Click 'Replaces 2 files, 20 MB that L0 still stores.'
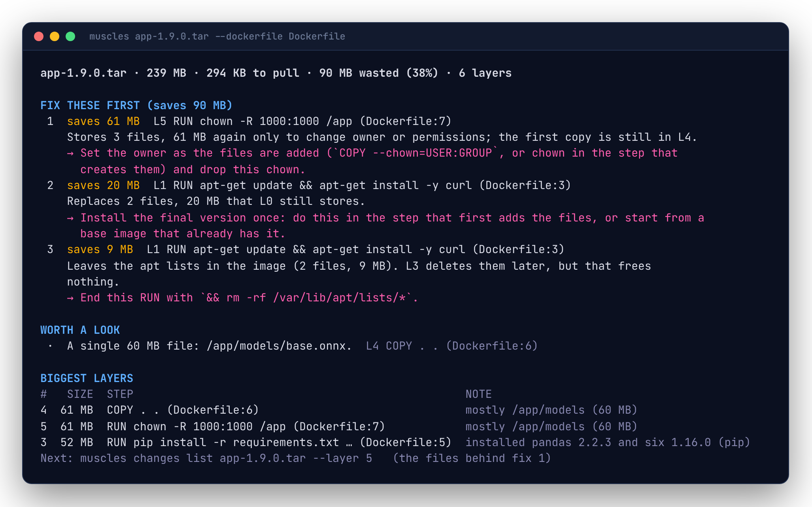 pyautogui.click(x=216, y=201)
